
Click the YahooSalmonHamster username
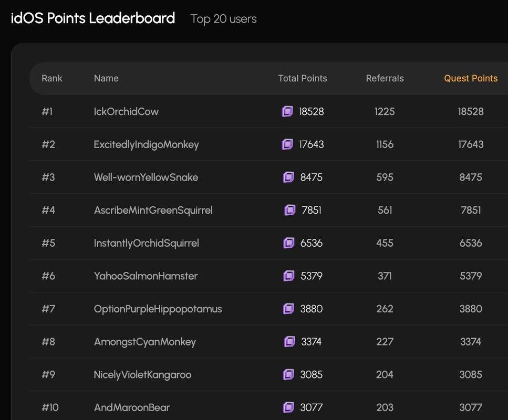[146, 276]
